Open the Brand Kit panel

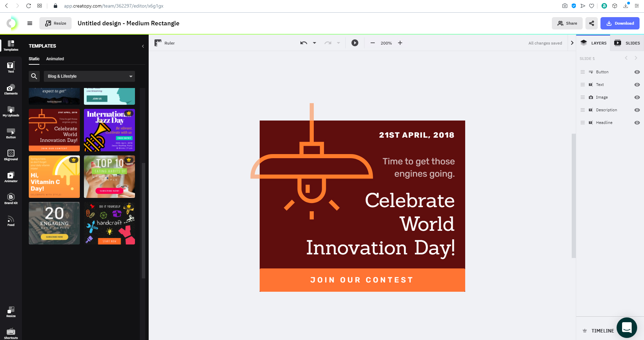pyautogui.click(x=11, y=199)
